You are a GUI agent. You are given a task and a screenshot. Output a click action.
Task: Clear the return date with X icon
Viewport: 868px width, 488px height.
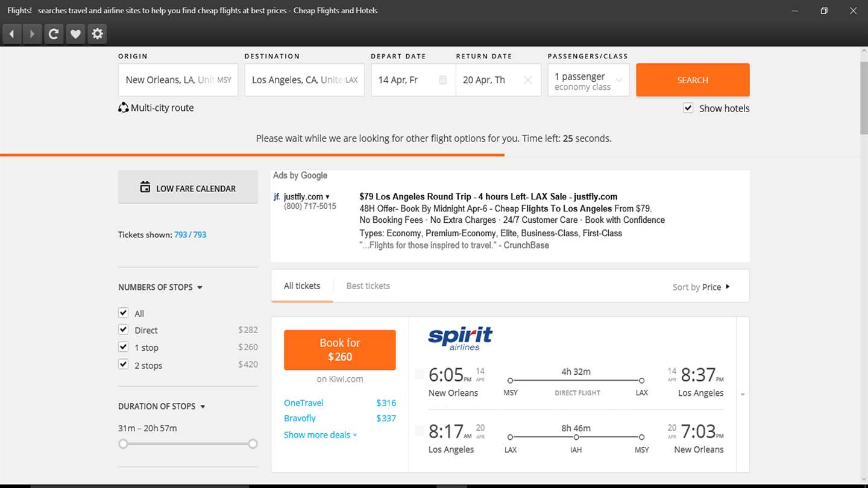click(x=528, y=80)
